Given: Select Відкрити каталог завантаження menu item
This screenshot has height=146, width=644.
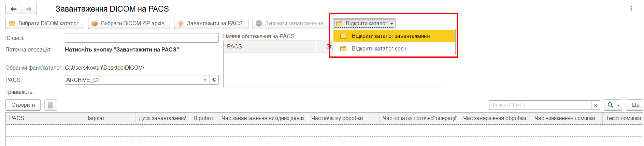Looking at the screenshot, I should [x=390, y=36].
